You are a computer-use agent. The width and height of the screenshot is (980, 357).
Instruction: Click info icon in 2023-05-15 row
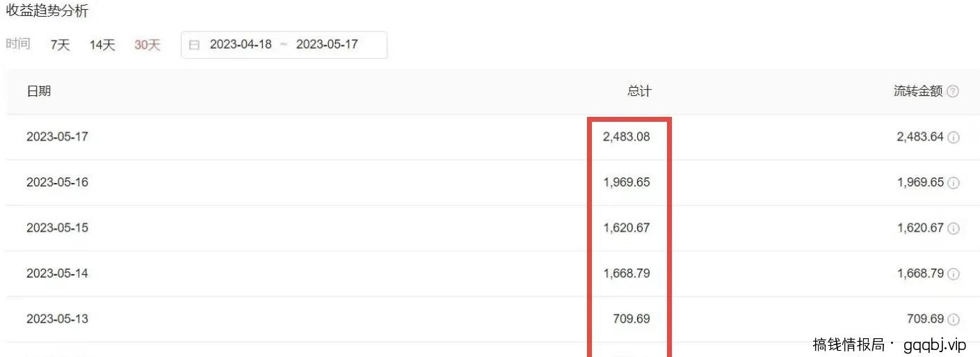pos(954,228)
